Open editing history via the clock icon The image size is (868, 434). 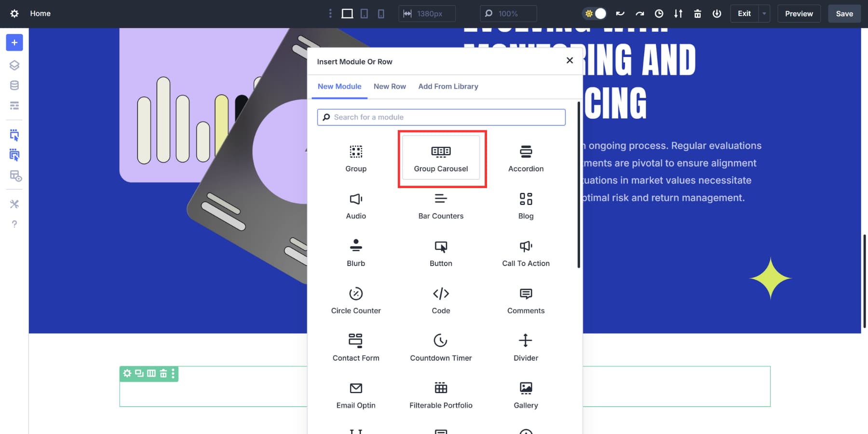click(659, 14)
